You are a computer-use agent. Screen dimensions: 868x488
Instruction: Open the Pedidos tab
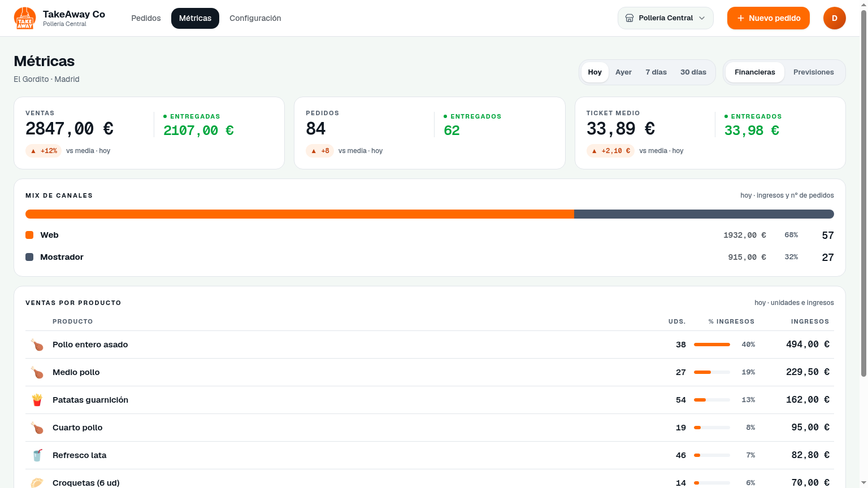[x=146, y=18]
